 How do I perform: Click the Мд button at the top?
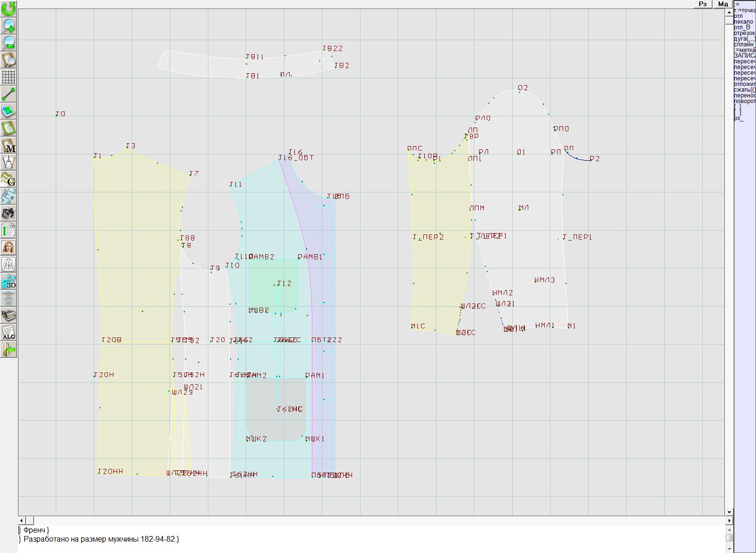coord(723,4)
